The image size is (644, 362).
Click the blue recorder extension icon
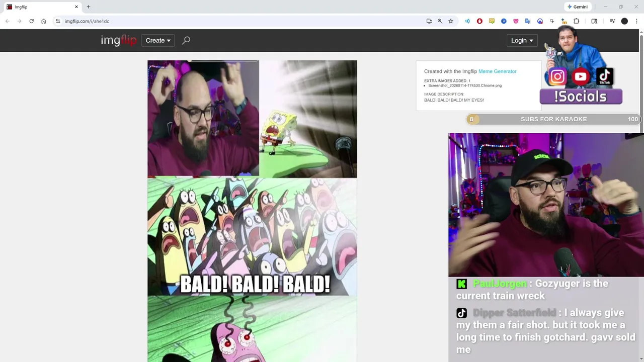(540, 21)
